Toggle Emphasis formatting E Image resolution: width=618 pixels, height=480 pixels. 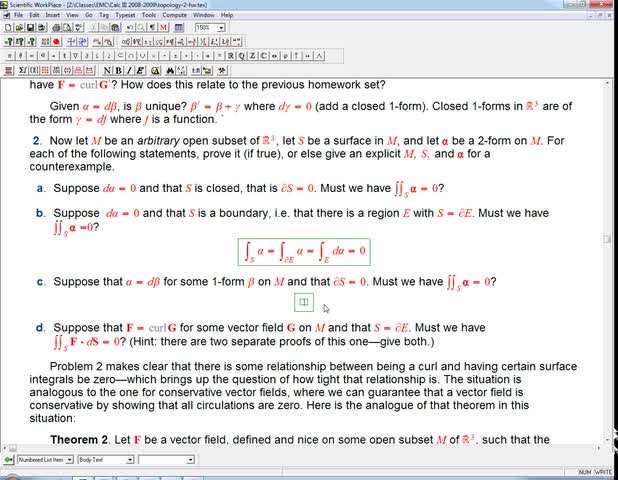140,71
